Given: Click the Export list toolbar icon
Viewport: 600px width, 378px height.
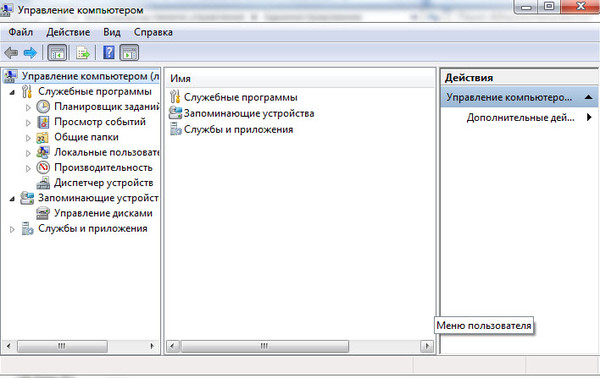Looking at the screenshot, I should [83, 52].
